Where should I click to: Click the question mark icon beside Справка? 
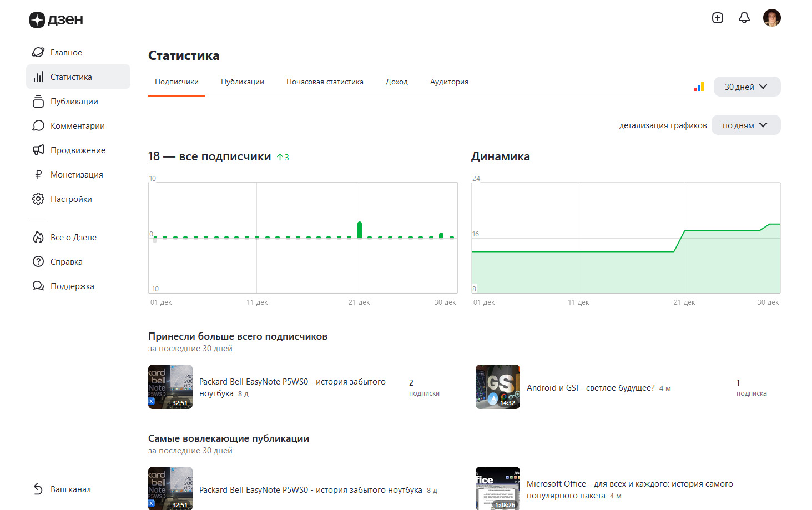pyautogui.click(x=38, y=261)
